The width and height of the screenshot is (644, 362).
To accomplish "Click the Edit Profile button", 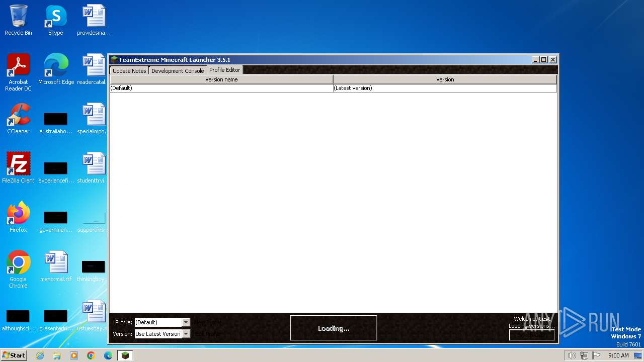I will [208, 334].
